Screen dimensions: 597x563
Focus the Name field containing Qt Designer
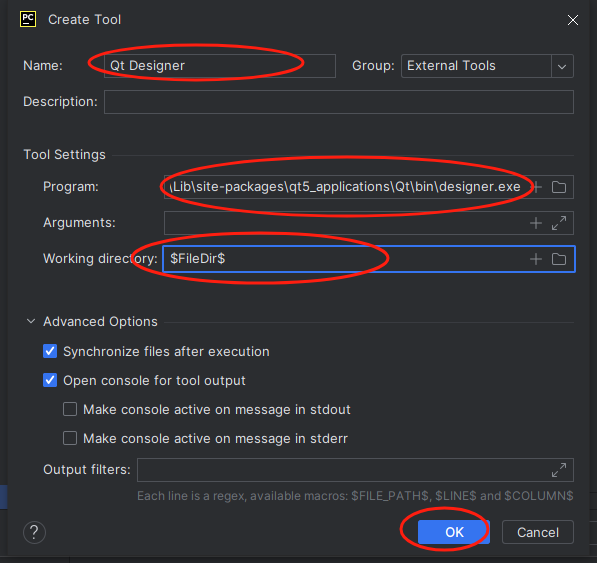(220, 66)
